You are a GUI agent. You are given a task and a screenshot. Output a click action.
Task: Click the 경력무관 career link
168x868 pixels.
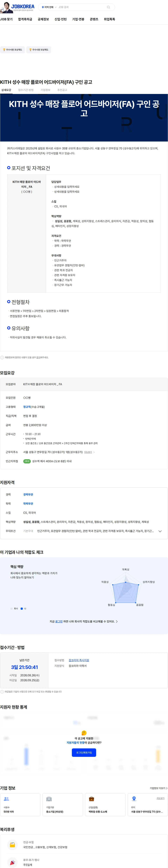coord(28,495)
